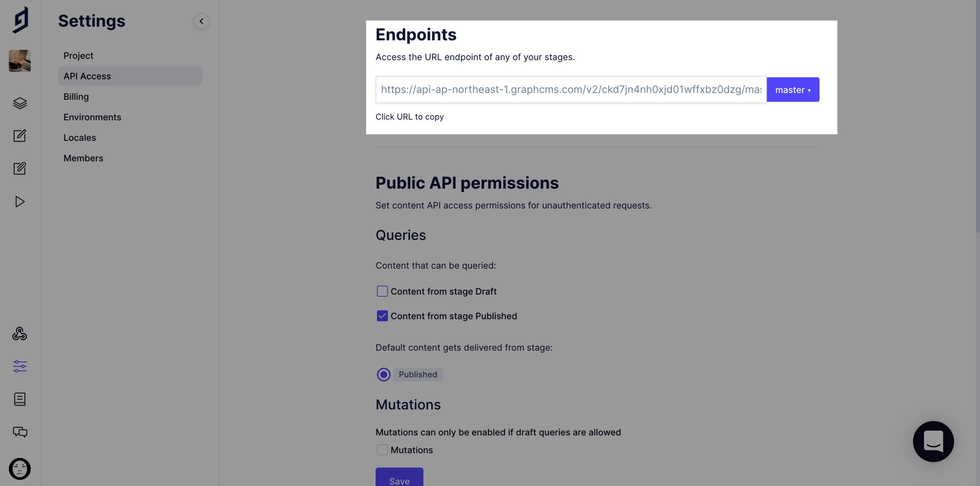Click the GraphCMS logo icon
The width and height of the screenshot is (980, 486).
20,20
